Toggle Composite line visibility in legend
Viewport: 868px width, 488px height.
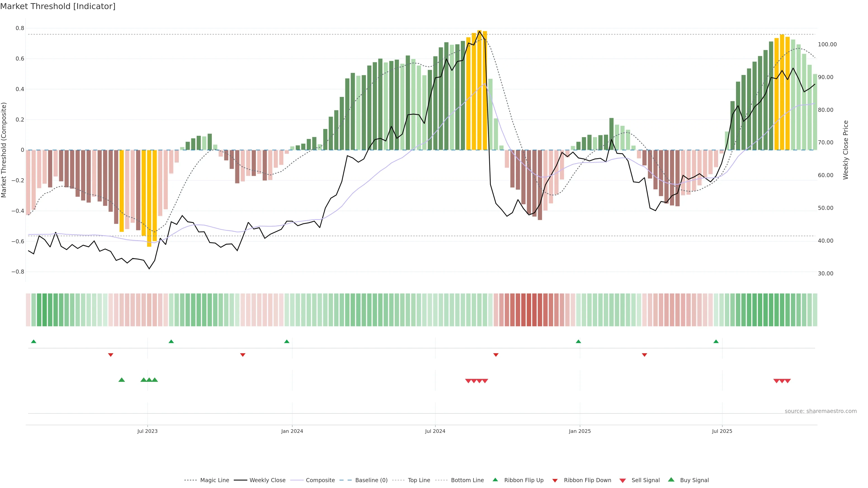320,480
